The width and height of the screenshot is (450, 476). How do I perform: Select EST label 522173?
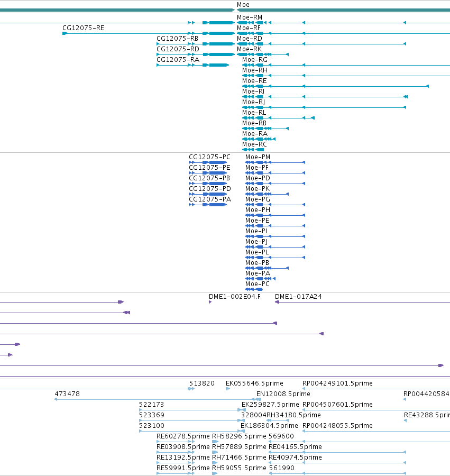[x=151, y=405]
